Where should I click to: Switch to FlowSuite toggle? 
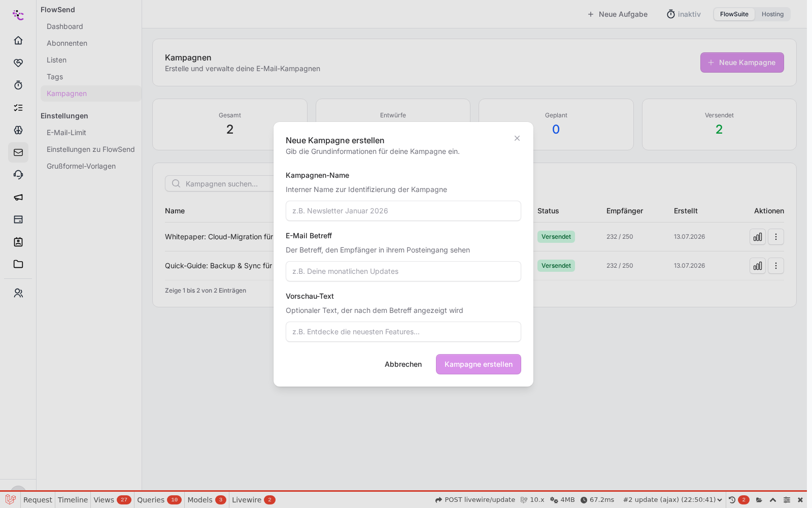pyautogui.click(x=734, y=14)
